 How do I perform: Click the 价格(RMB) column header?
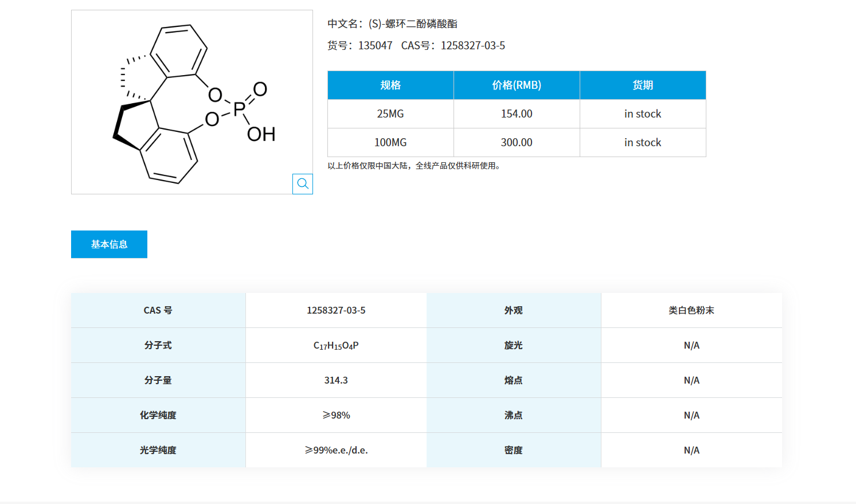(517, 85)
